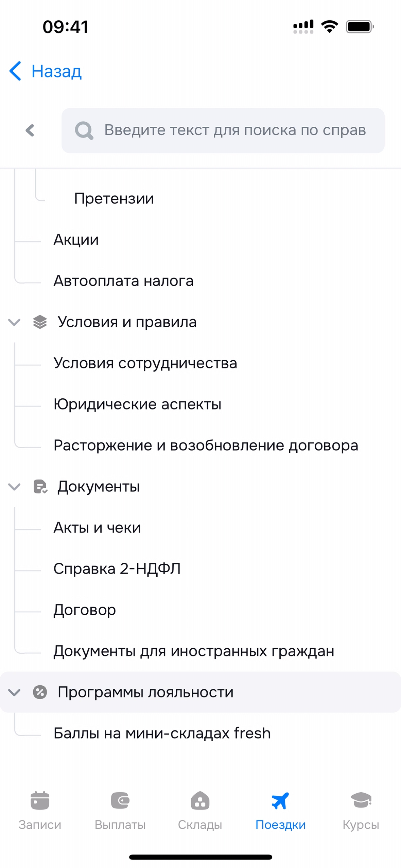The height and width of the screenshot is (868, 401).
Task: Open Баллы на мини-складах fresh
Action: pos(162,733)
